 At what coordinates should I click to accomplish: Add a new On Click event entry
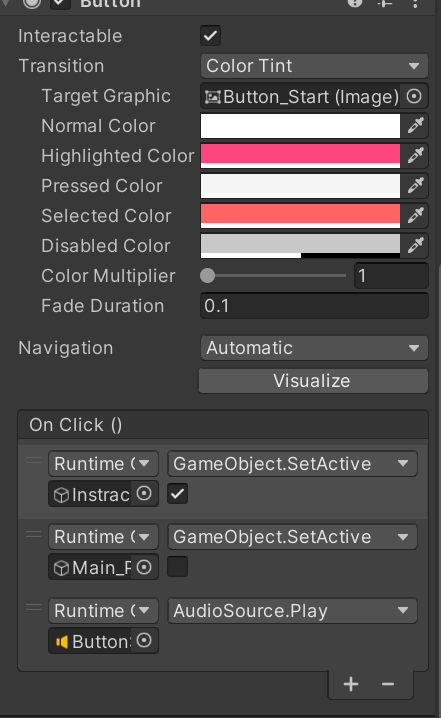(x=351, y=684)
